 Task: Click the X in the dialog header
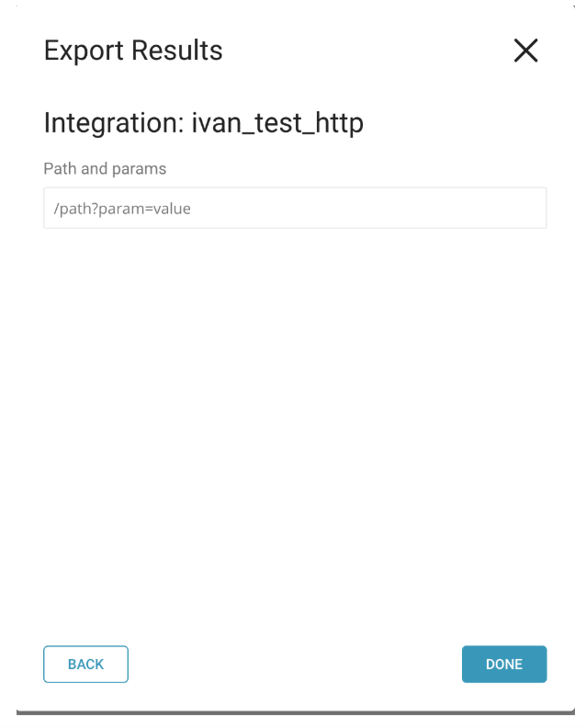[525, 51]
